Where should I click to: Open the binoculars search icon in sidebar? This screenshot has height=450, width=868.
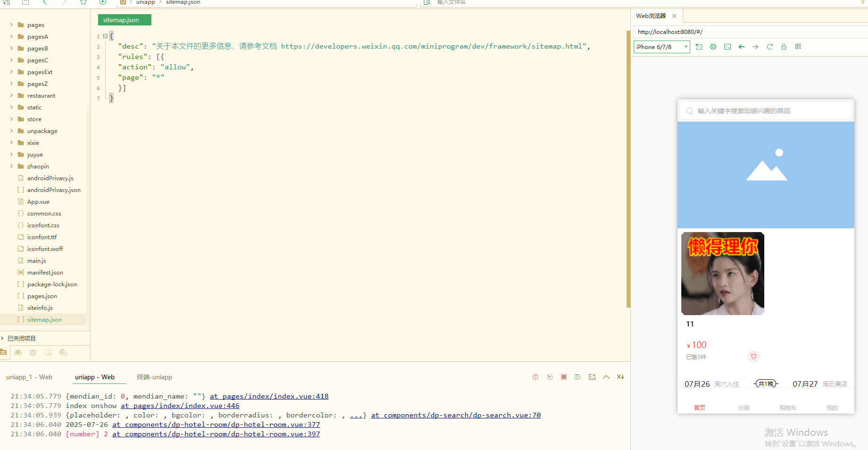click(18, 352)
